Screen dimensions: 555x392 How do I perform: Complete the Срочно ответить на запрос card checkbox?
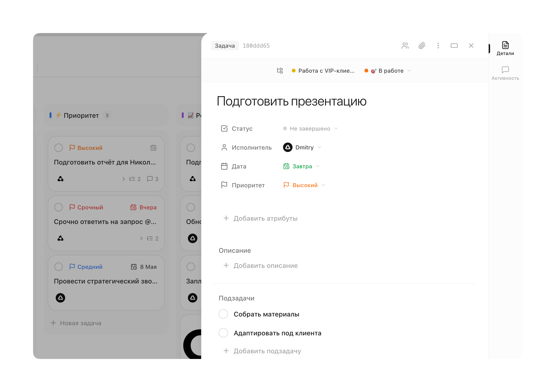pos(59,207)
